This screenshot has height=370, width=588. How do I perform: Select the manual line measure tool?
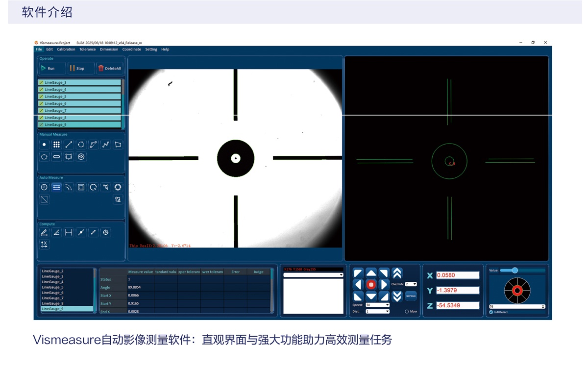[69, 145]
